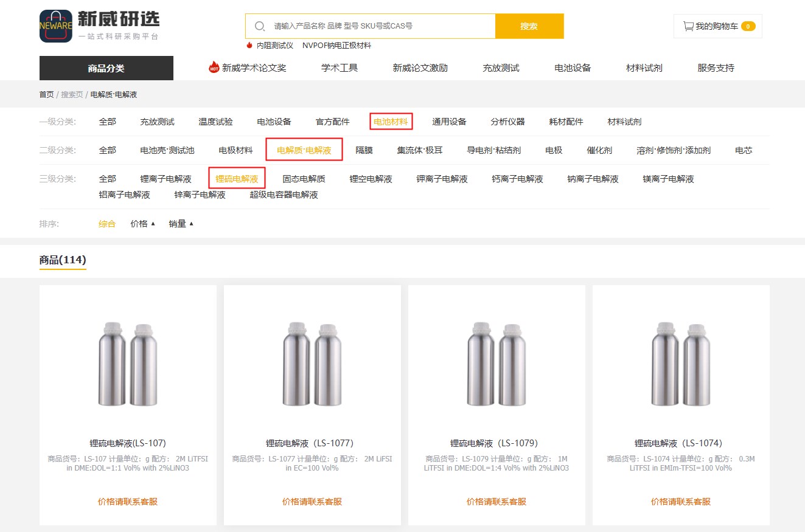
Task: Select 钾离子电解液 third-level category
Action: click(442, 179)
